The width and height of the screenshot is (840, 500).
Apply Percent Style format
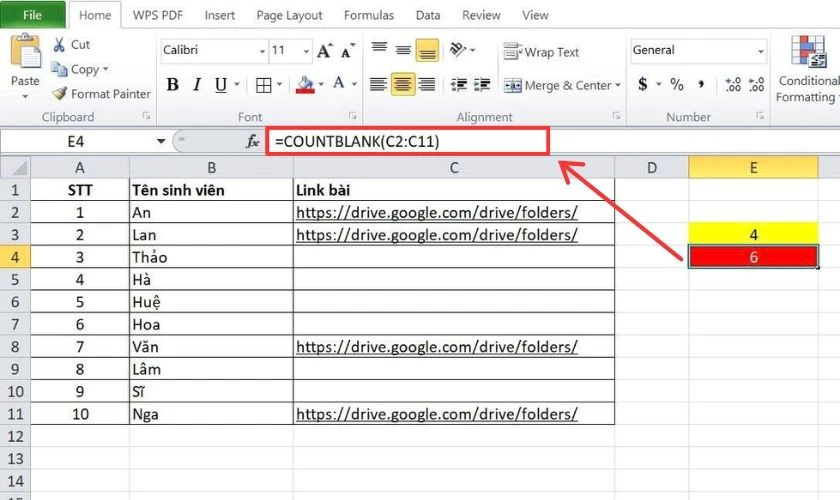click(677, 85)
